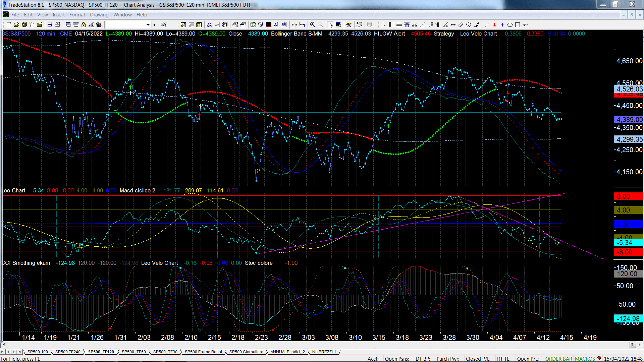Select the arcs drawing tool
Image resolution: width=644 pixels, height=362 pixels.
[469, 25]
